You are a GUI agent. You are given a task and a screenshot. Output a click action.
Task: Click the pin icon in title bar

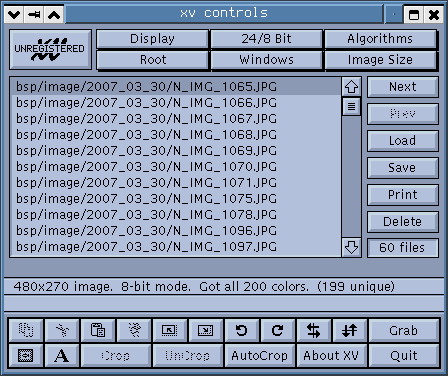point(34,15)
